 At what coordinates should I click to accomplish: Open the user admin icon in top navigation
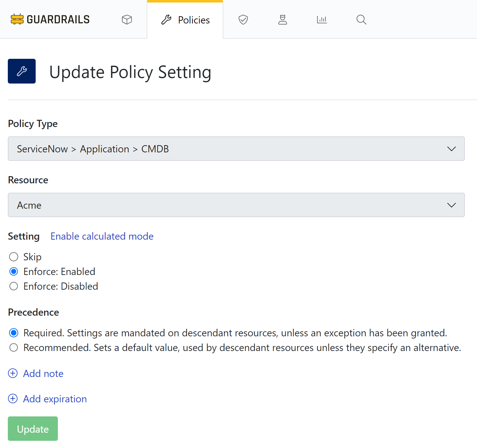click(282, 19)
